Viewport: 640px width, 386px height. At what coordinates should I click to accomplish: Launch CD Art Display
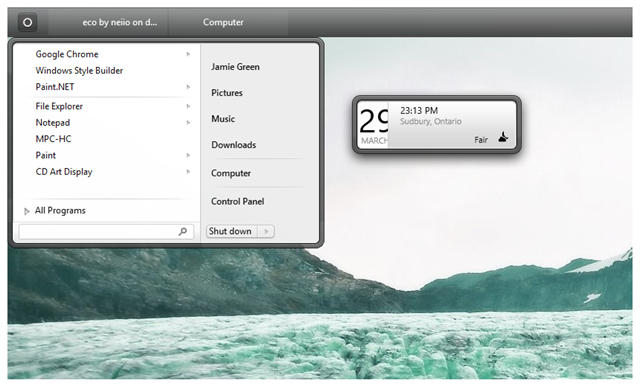pyautogui.click(x=64, y=172)
